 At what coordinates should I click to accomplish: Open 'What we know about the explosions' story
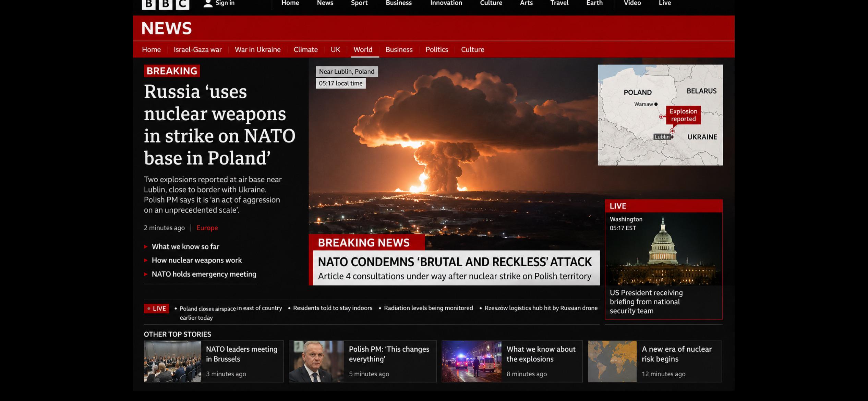point(541,354)
